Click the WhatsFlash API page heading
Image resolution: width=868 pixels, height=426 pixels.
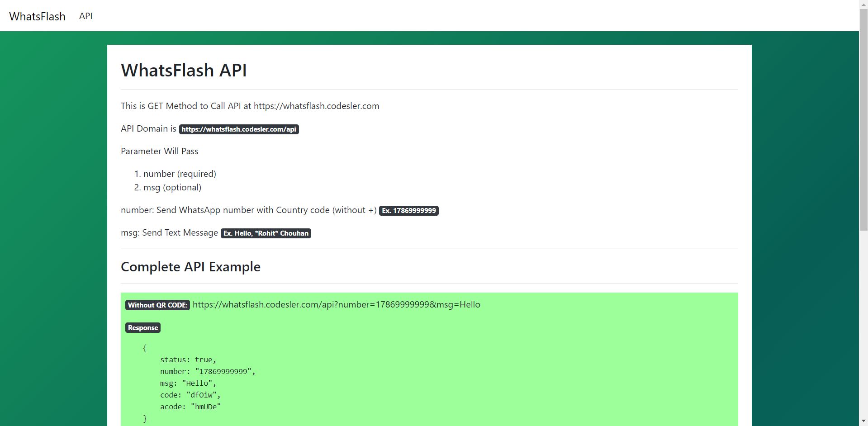pos(184,70)
